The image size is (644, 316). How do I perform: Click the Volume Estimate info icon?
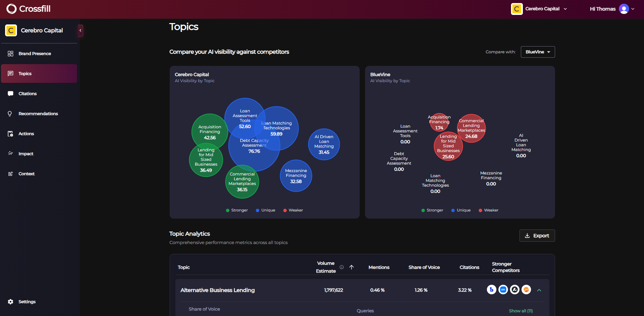tap(342, 267)
